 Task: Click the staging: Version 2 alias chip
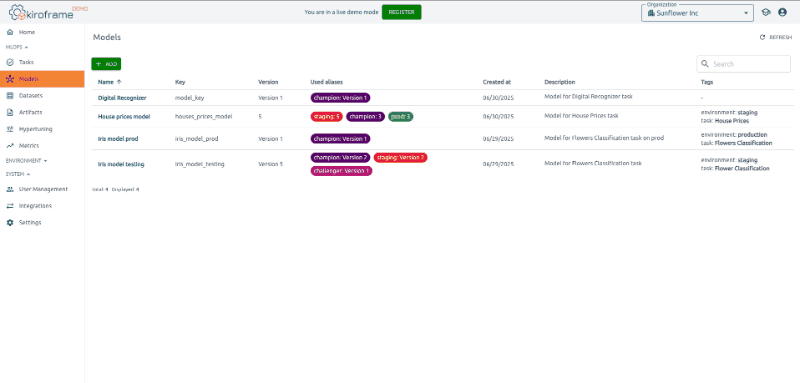coord(401,158)
